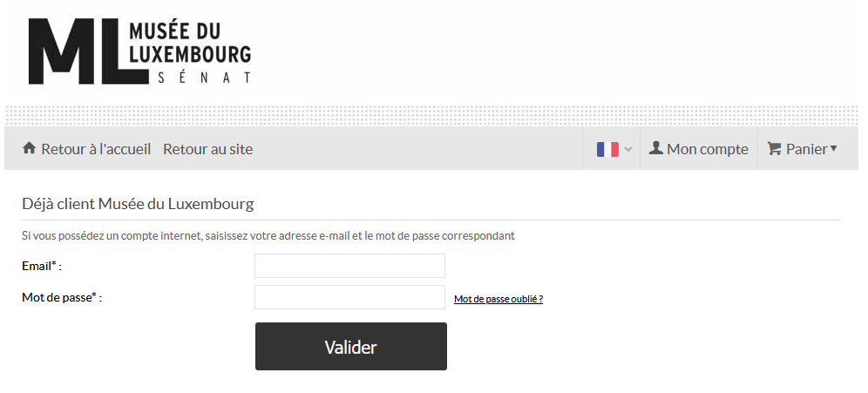Click the shopping cart icon
Screen dimensions: 868x393
pos(774,148)
